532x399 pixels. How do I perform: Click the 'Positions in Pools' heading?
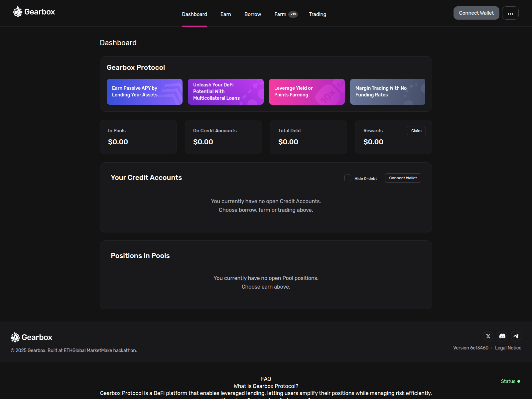[140, 256]
